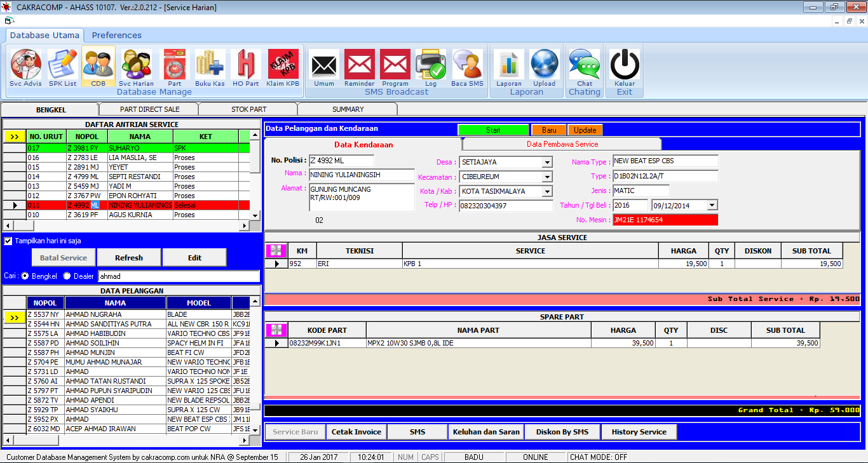Open the Data Pembawa Service tab
This screenshot has width=868, height=463.
(x=562, y=144)
